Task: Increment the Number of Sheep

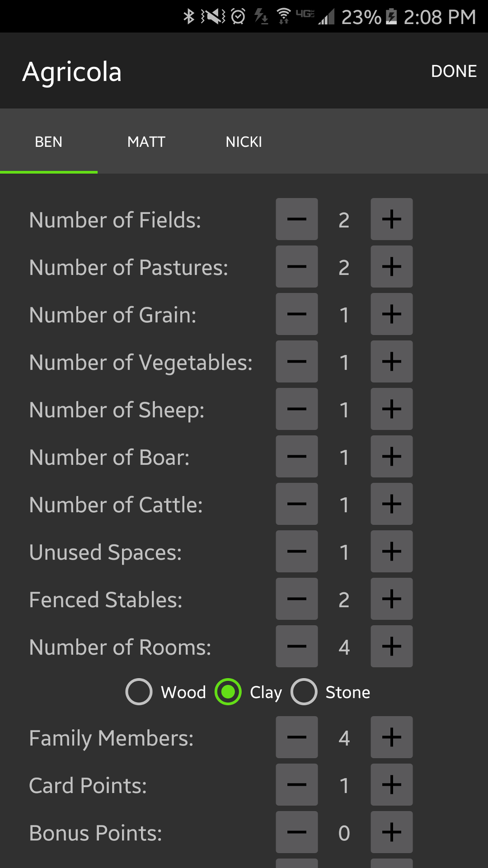Action: 391,409
